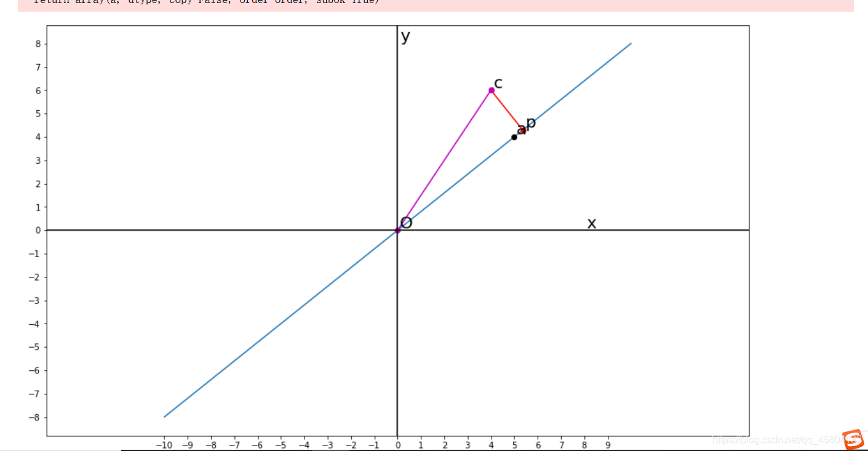
Task: Click y-axis tick label "-4"
Action: (35, 324)
